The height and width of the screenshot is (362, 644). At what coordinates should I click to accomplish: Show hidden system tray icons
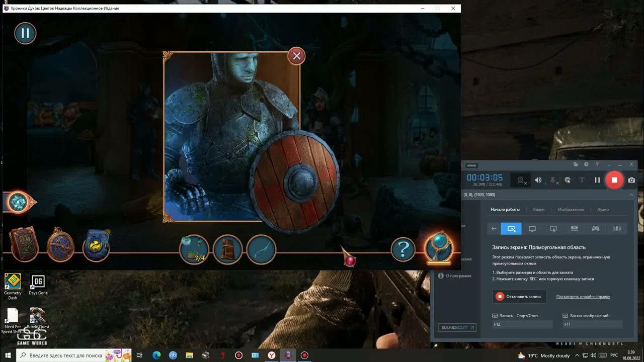coord(578,355)
